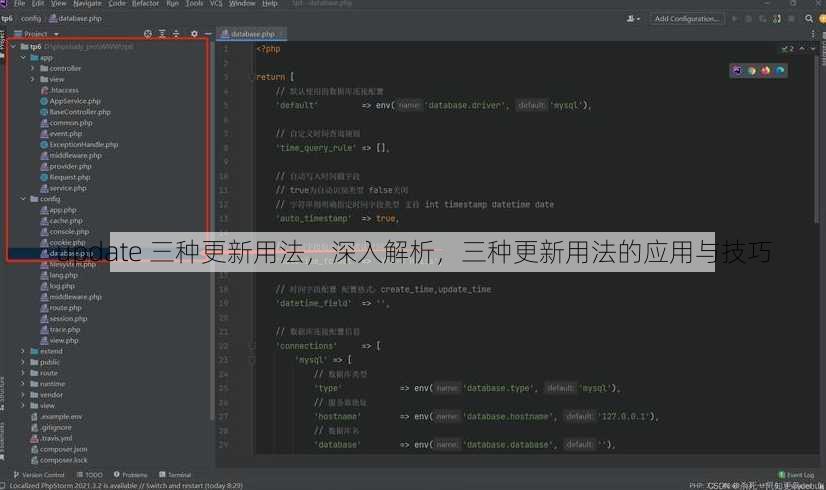The height and width of the screenshot is (490, 826).
Task: Collapse the tp6 root folder
Action: [14, 46]
